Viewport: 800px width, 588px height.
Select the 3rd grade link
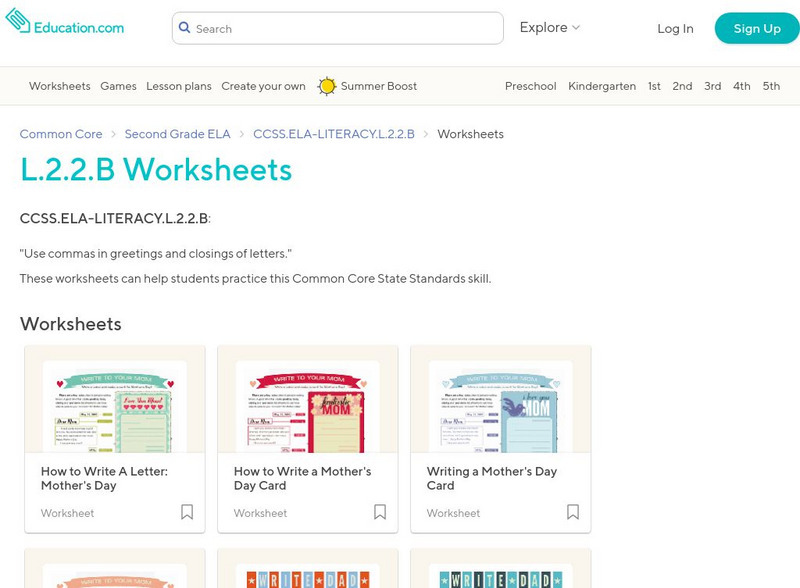tap(713, 86)
